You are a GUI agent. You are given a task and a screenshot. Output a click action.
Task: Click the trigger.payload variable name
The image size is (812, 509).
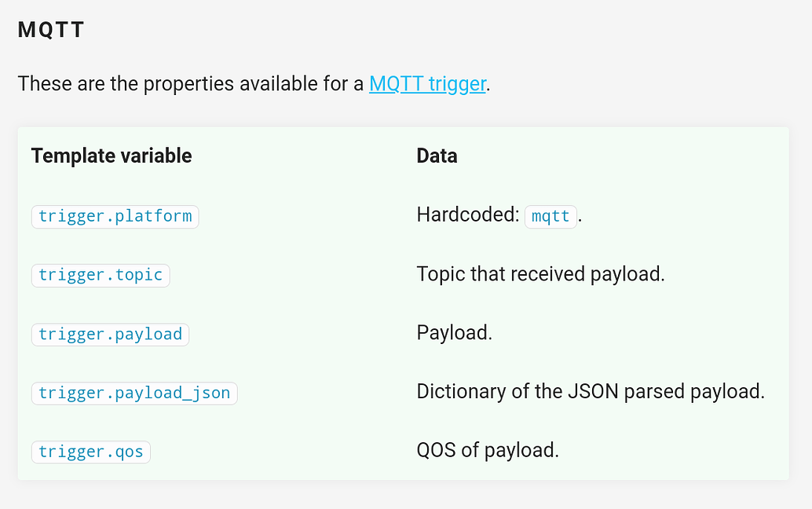point(110,334)
